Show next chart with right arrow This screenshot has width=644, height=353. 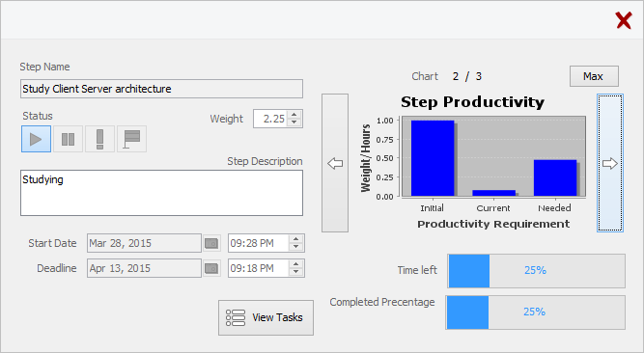click(x=610, y=163)
